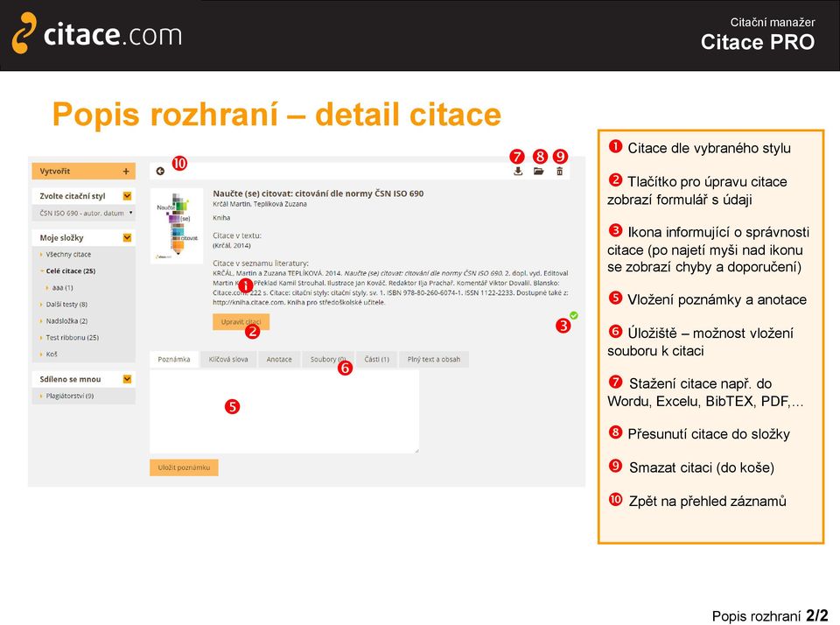Open the Koš trash folder

[52, 355]
